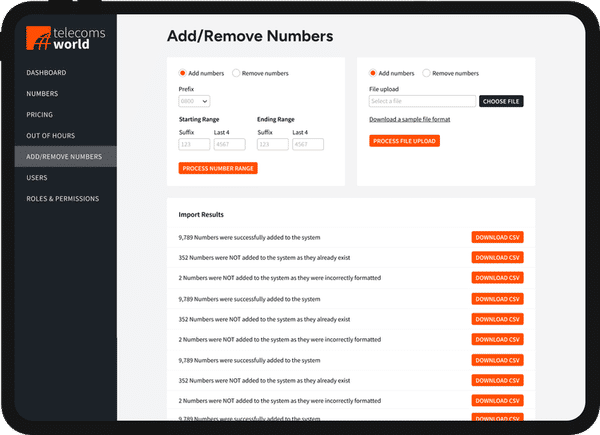Go to the Numbers section
Viewport: 600px width, 435px height.
coord(42,94)
